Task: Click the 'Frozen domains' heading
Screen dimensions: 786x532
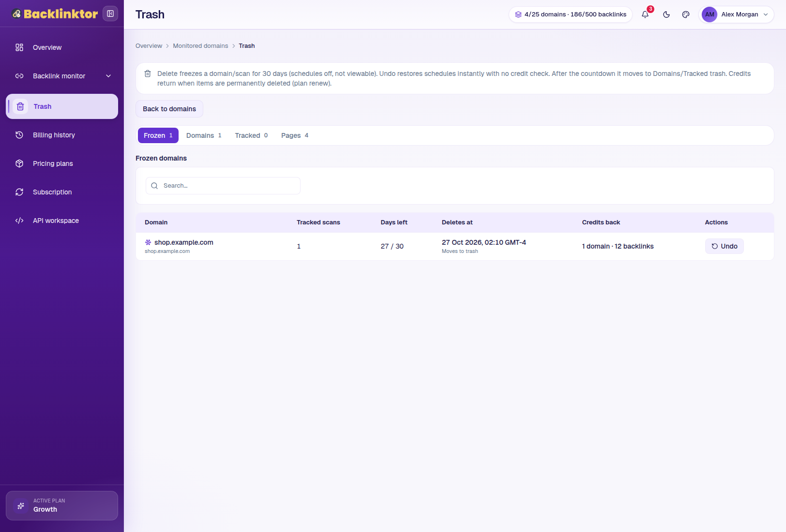Action: (161, 158)
